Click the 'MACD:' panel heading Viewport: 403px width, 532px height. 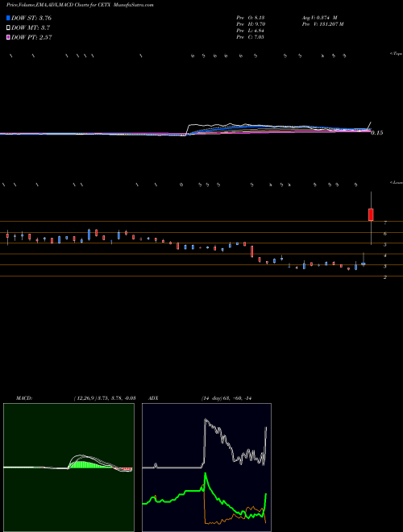(x=24, y=398)
